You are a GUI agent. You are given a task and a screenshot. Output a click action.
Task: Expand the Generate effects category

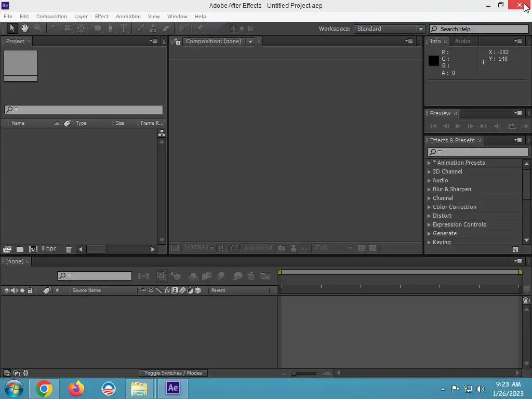(x=429, y=233)
